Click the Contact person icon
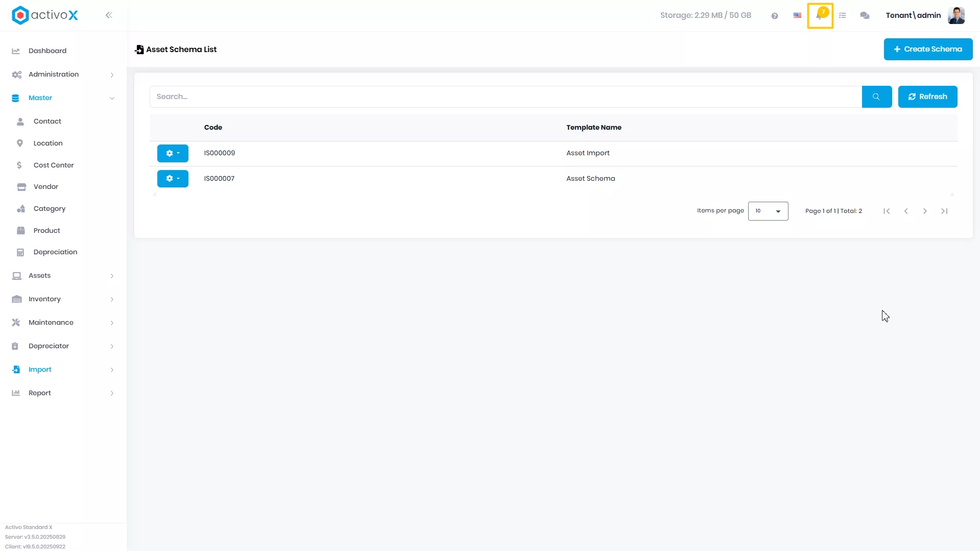 pyautogui.click(x=20, y=122)
